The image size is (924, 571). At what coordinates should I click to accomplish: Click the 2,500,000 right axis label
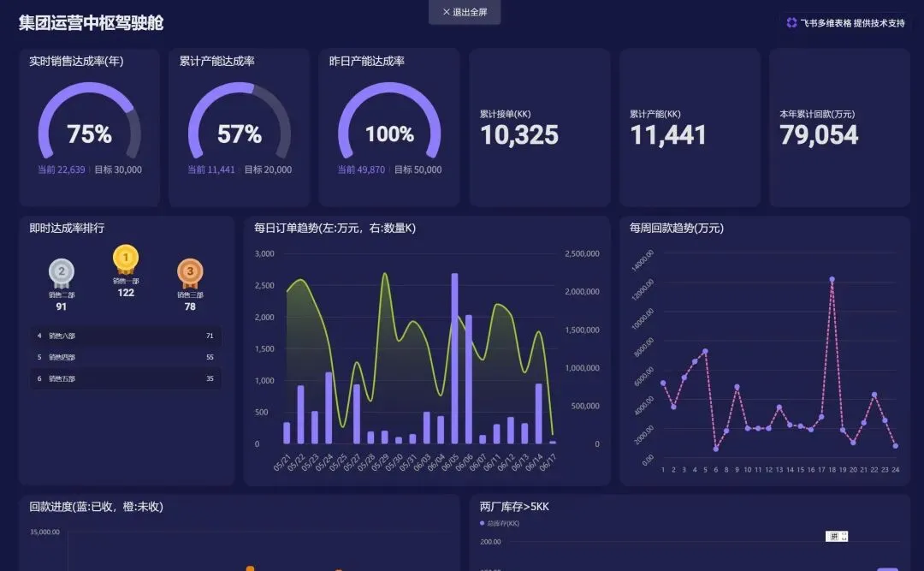[x=583, y=253]
